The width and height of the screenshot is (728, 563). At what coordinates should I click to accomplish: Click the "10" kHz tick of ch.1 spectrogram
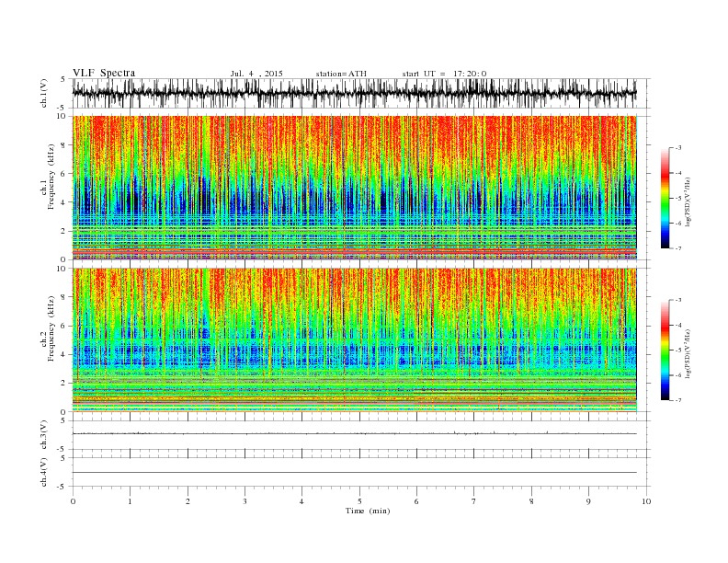[x=63, y=116]
